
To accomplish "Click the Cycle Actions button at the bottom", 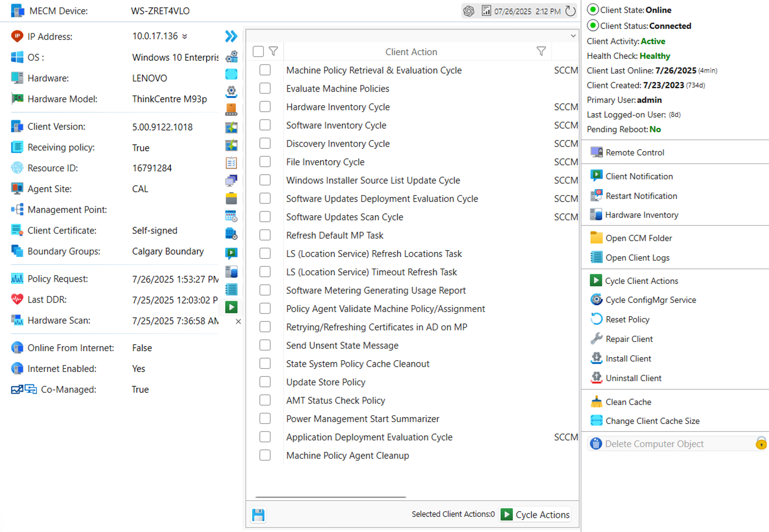I will [x=535, y=515].
